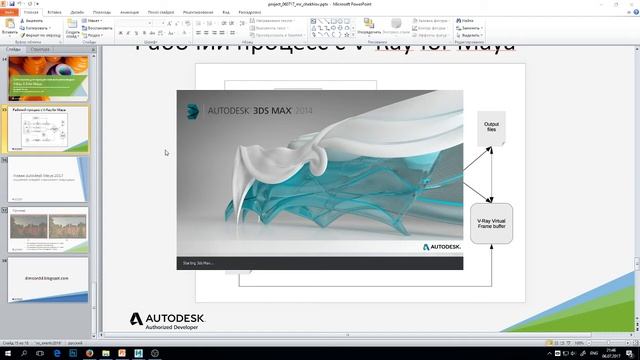Open PowerPoint Help question mark icon

pos(636,12)
